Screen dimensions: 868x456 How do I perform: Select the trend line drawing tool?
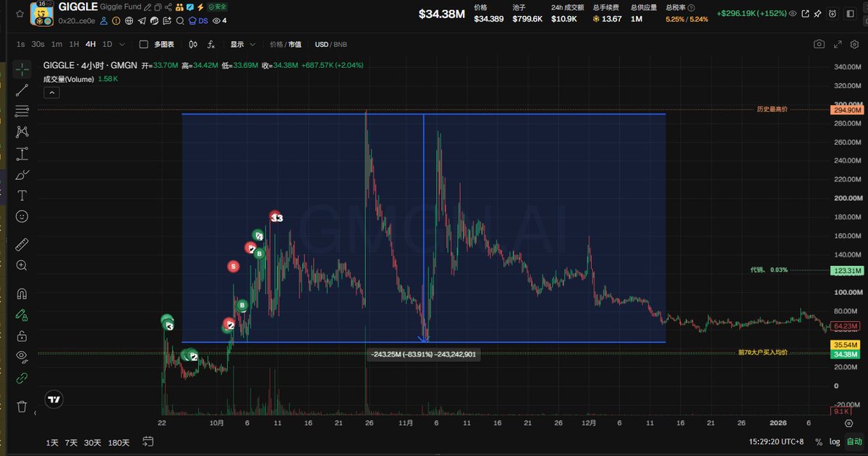coord(22,90)
